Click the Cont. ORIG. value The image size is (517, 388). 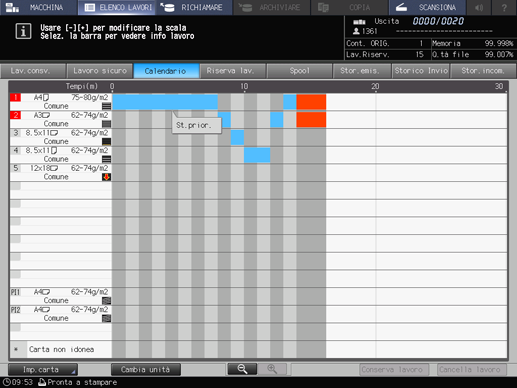tap(421, 43)
